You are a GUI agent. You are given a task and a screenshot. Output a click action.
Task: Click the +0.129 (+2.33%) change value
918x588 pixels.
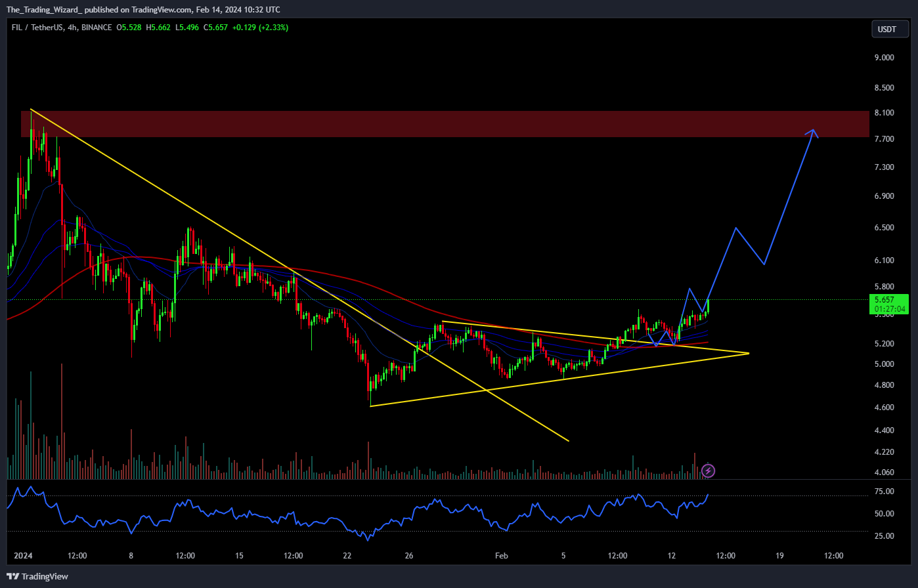260,28
